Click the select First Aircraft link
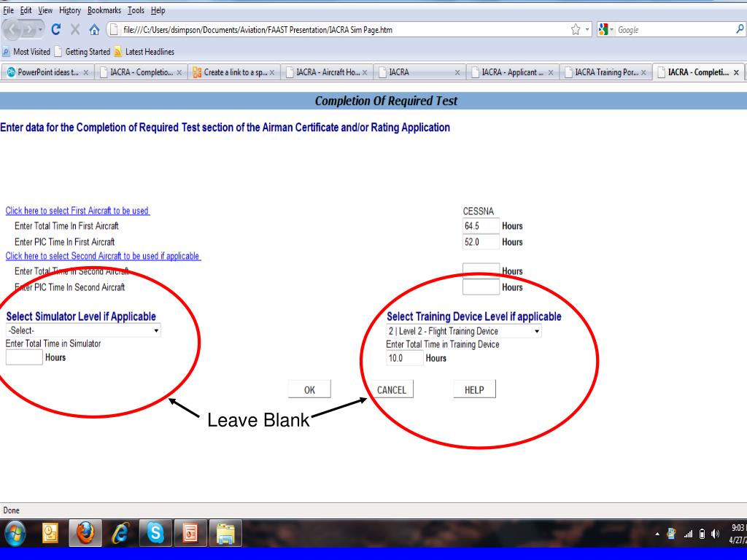The height and width of the screenshot is (560, 747). coord(77,211)
